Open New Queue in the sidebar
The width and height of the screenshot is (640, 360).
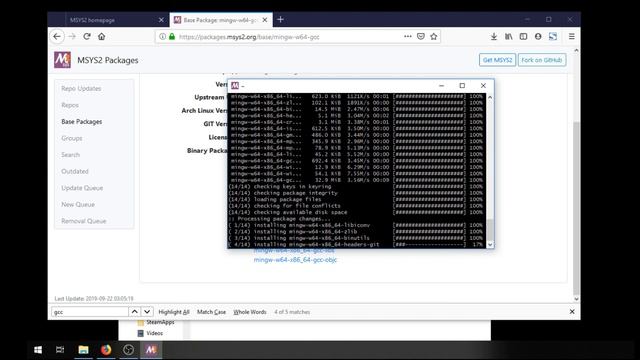pos(78,204)
